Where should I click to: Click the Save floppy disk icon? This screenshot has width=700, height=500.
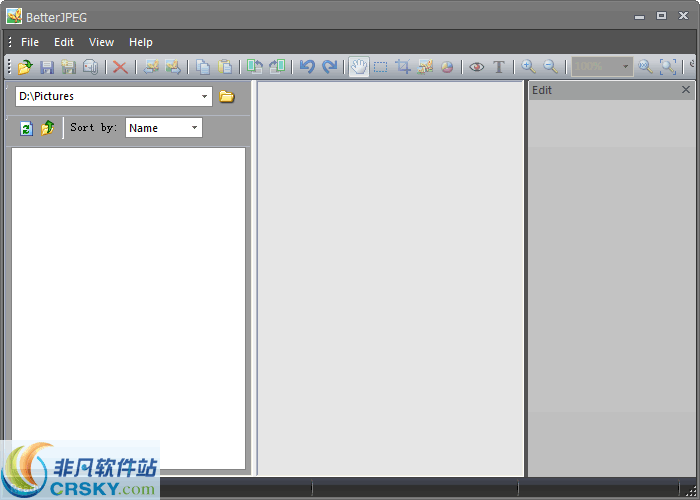point(47,67)
